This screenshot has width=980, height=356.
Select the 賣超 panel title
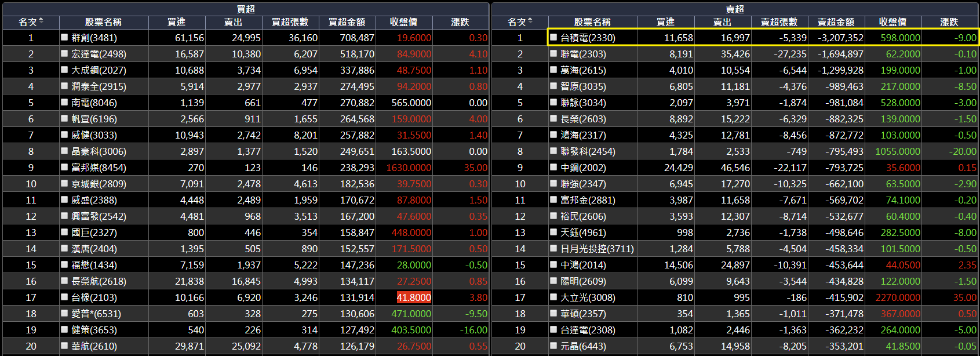pyautogui.click(x=735, y=9)
